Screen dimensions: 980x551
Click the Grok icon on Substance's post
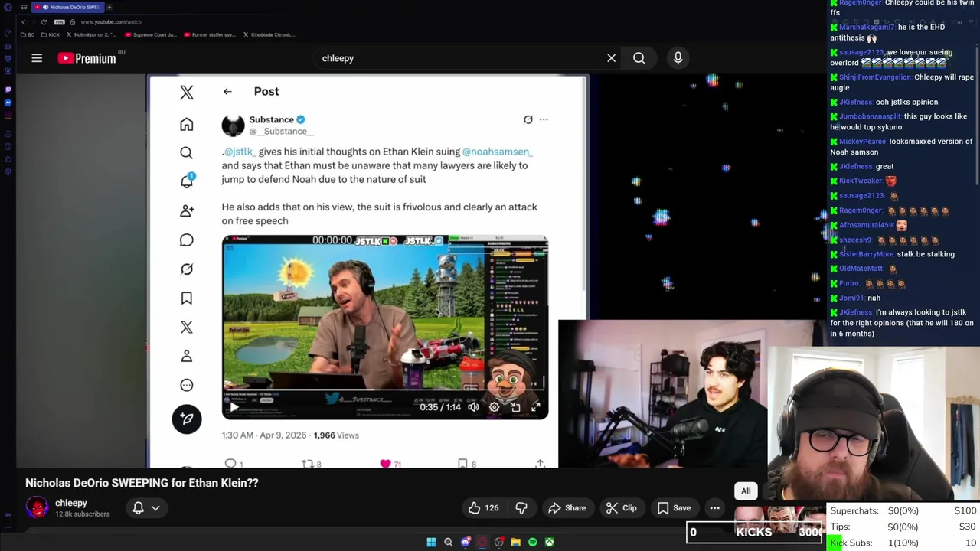click(x=528, y=119)
